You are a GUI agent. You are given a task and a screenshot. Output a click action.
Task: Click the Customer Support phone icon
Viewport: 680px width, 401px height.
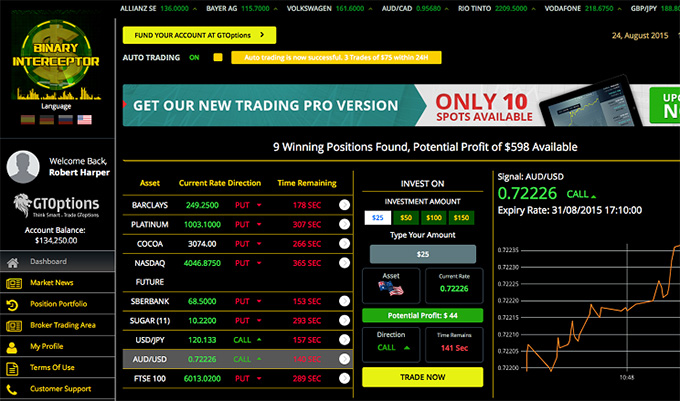coord(12,390)
